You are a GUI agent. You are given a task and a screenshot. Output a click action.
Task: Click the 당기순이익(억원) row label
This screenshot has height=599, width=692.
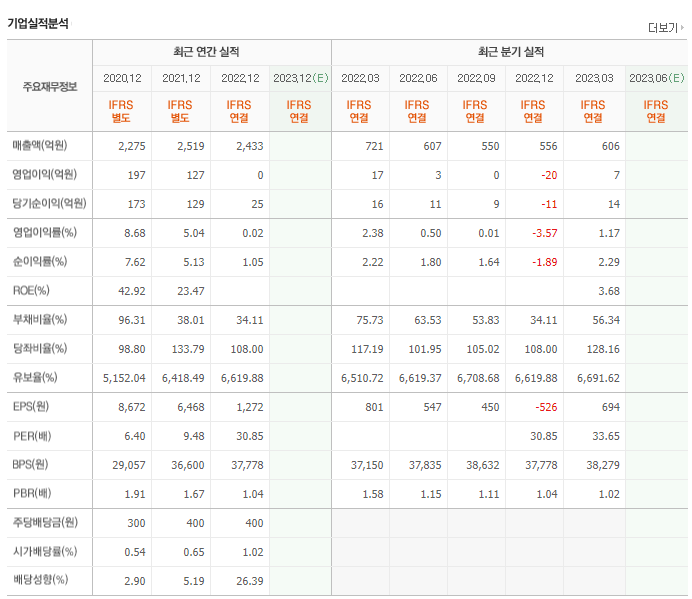(x=49, y=203)
